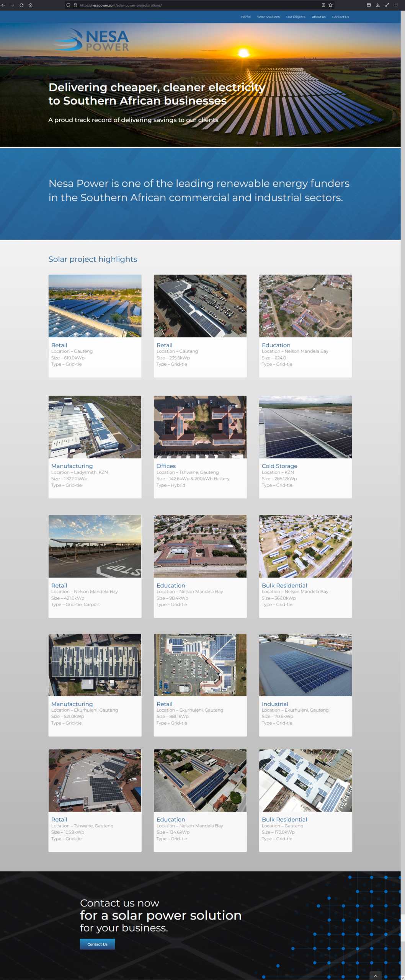
Task: Click text 'Size – 70.6kWp'
Action: pos(278,716)
